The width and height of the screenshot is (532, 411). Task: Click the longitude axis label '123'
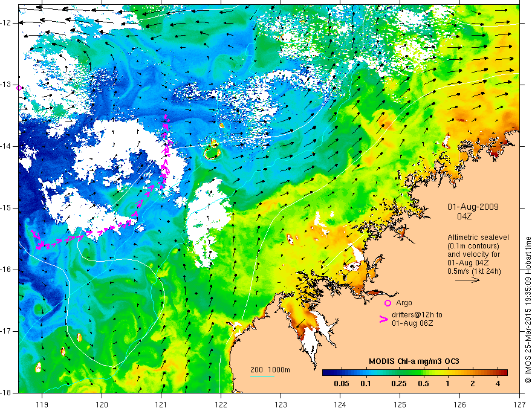(281, 404)
